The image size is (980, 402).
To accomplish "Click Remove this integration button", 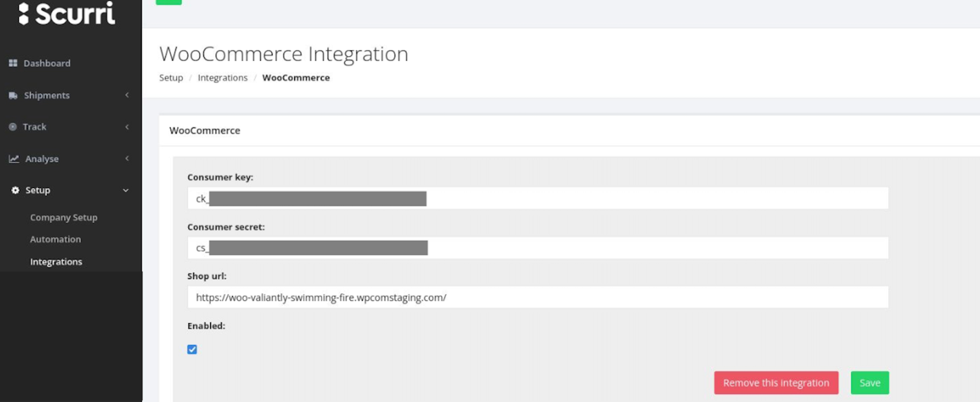I will (x=776, y=383).
